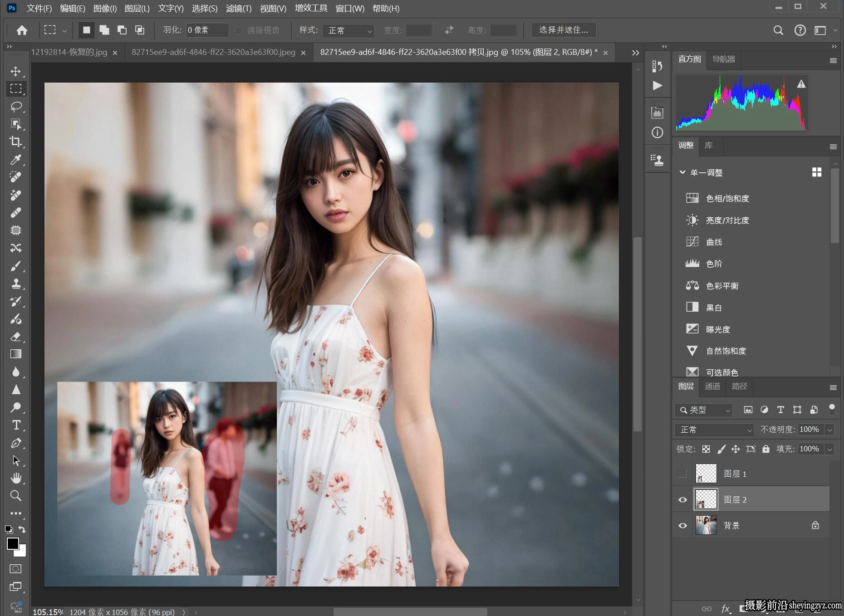Open the Actions panel play icon
Viewport: 844px width, 616px height.
coord(658,86)
